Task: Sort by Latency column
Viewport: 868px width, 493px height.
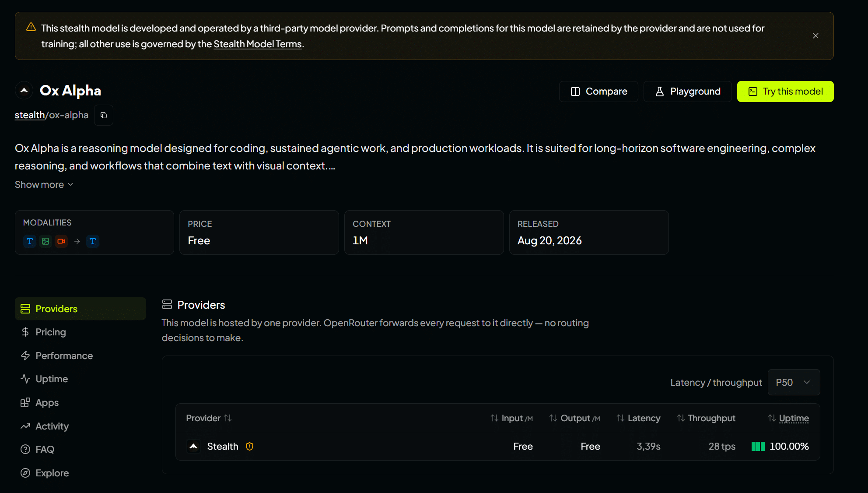Action: point(638,418)
